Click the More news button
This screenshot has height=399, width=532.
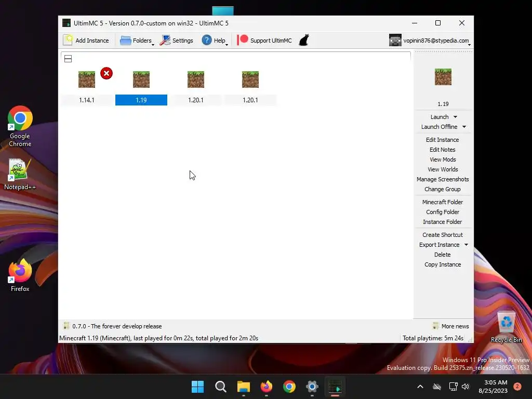click(x=451, y=326)
